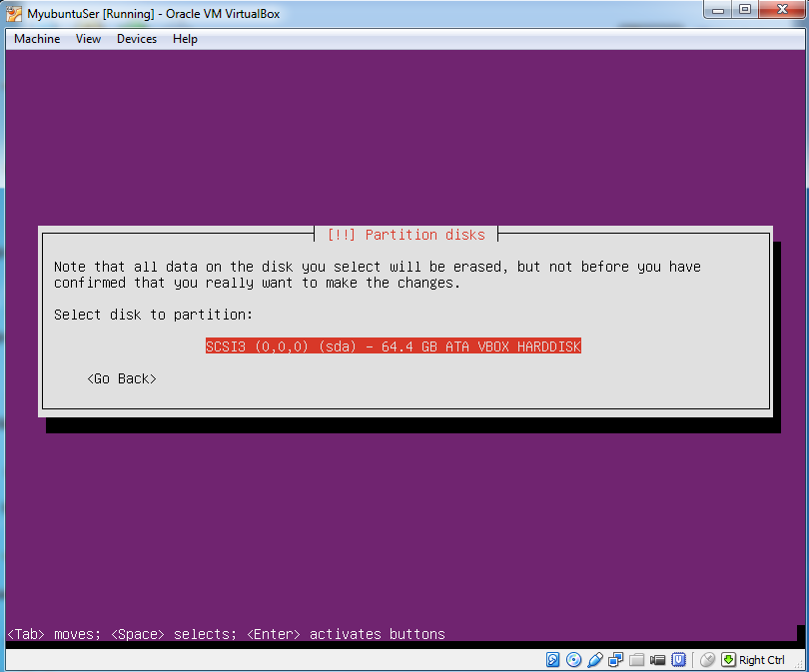Click the Right Ctrl host key label
The image size is (809, 672).
click(761, 660)
